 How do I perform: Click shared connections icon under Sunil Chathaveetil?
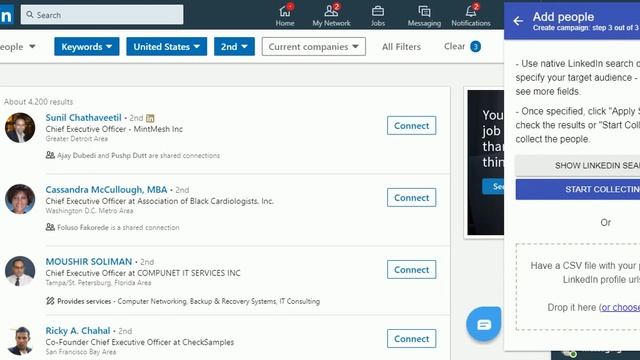pos(50,155)
